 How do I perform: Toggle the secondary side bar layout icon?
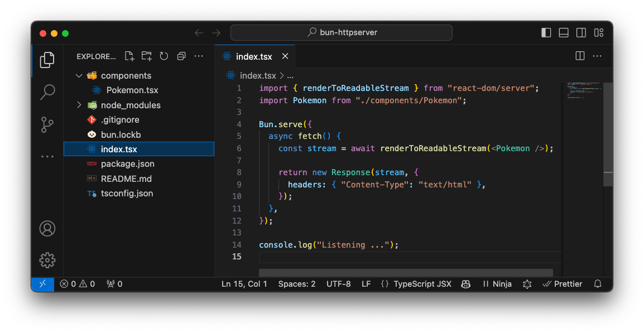[581, 33]
